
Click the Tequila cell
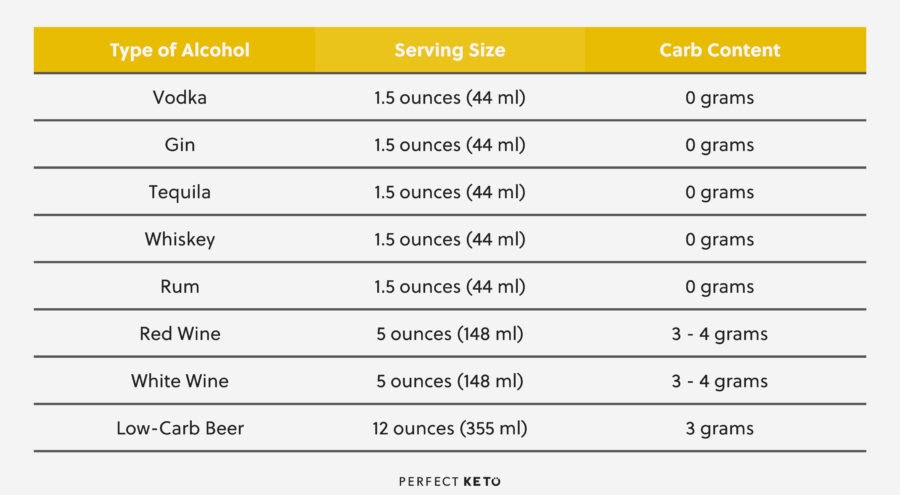coord(180,192)
